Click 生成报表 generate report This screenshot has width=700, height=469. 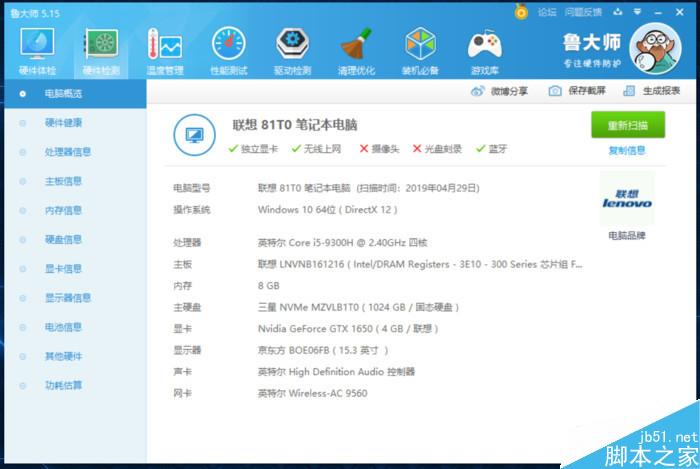[x=661, y=91]
